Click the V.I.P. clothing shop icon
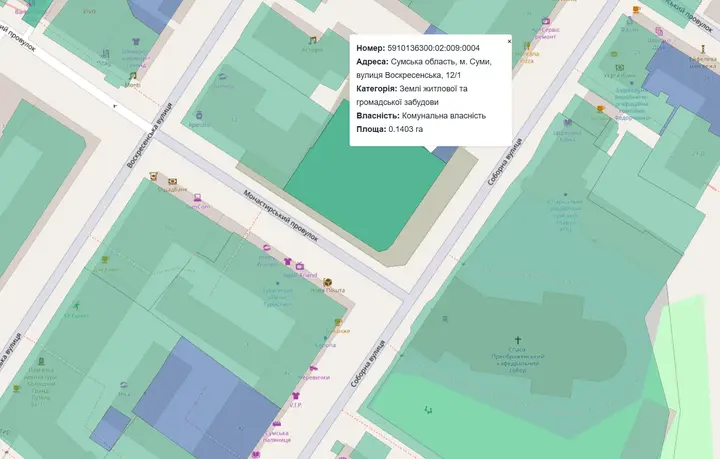Screen dimensions: 720x459 coord(296,395)
